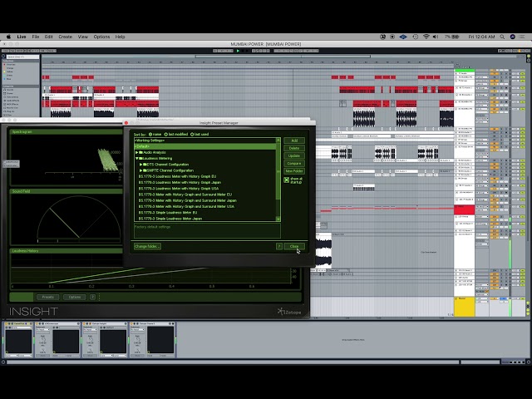Toggle the 'show at startup' checkbox
The height and width of the screenshot is (399, 532).
[x=286, y=180]
